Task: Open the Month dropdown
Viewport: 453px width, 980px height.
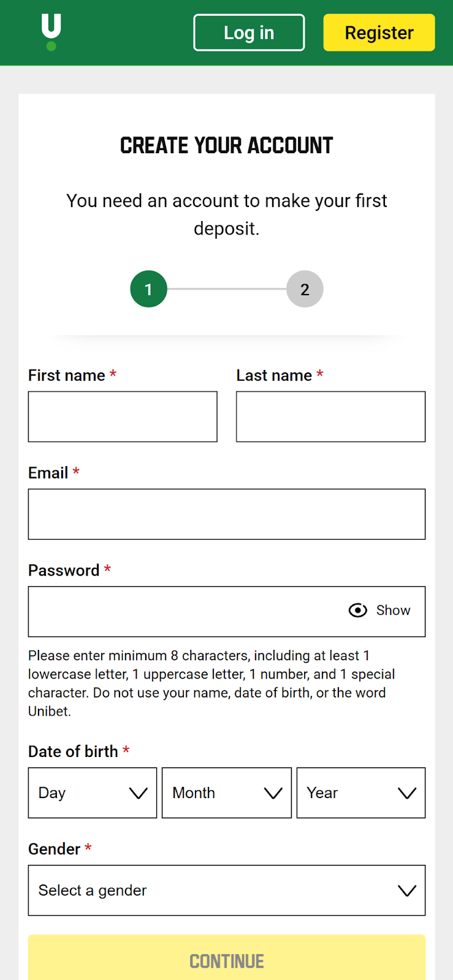Action: (x=226, y=793)
